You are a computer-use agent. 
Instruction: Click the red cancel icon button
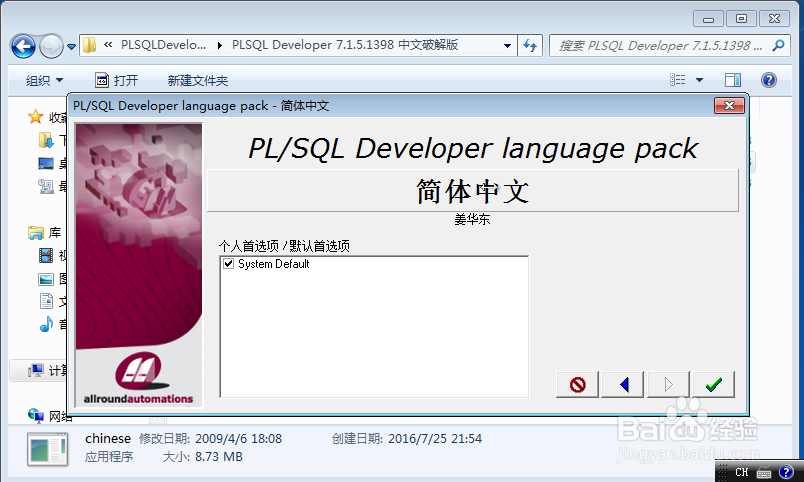[x=577, y=385]
